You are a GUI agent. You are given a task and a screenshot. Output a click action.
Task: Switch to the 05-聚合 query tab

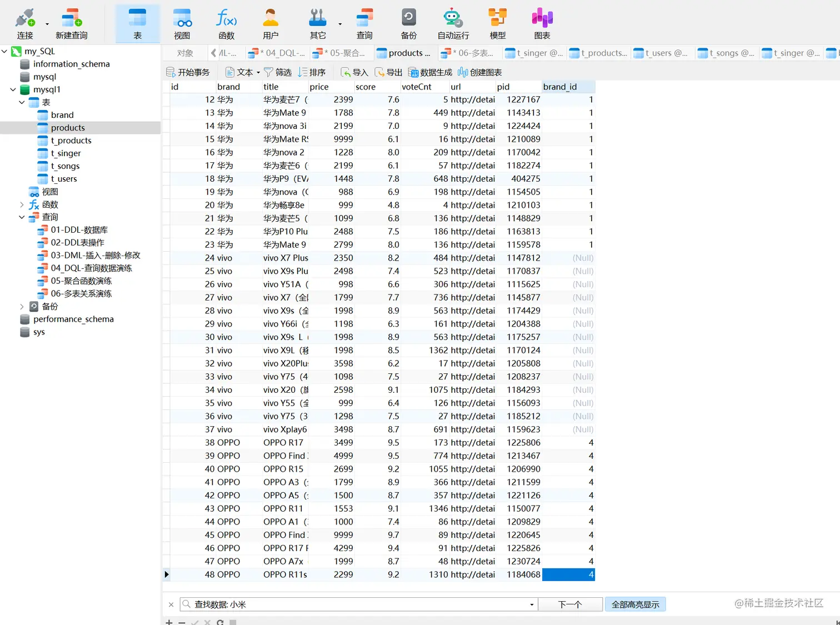(339, 53)
